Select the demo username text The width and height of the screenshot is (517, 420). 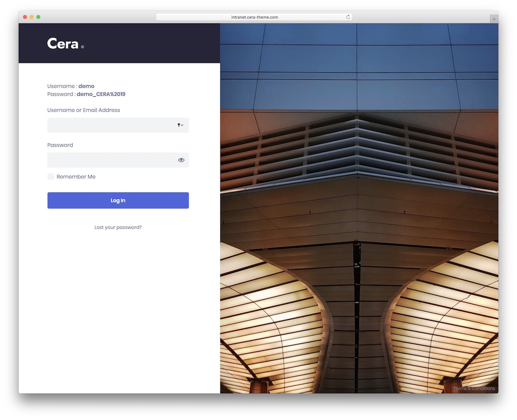(x=86, y=86)
